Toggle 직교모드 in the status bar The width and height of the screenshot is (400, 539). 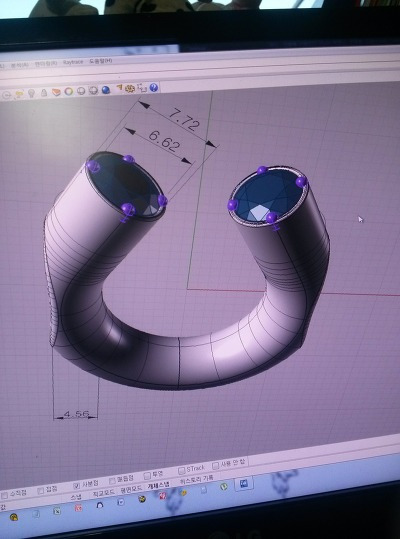(103, 493)
